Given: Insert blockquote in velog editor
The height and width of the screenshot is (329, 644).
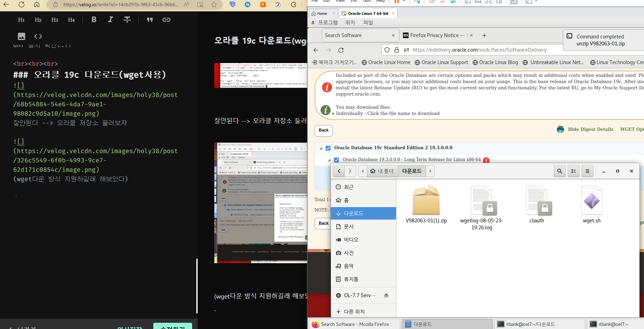Looking at the screenshot, I should click(x=150, y=20).
